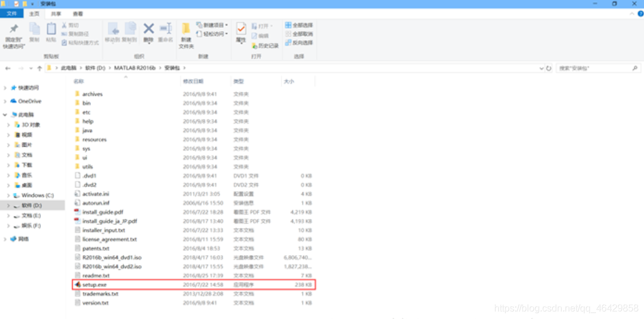Screen dimensions: 644x319
Task: Expand the Windows (C:) drive node
Action: click(9, 195)
